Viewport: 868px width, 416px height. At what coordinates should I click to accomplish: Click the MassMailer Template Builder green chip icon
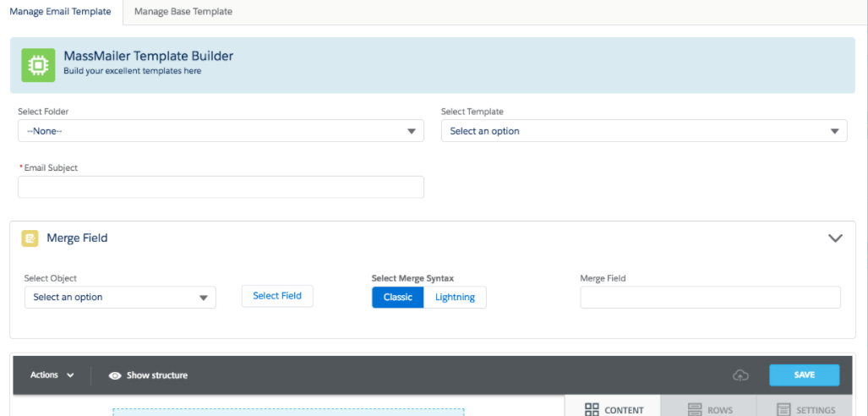tap(38, 65)
